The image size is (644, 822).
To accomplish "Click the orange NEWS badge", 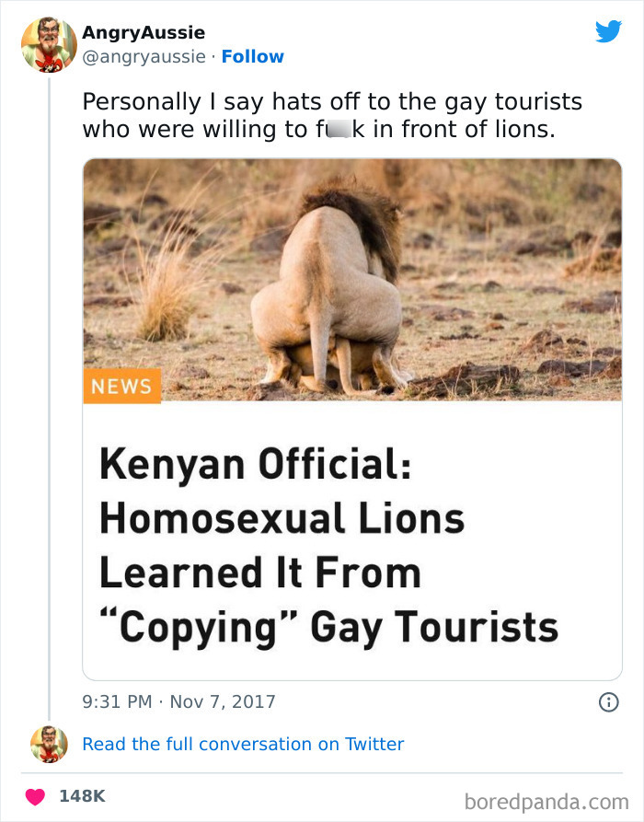I will [x=122, y=386].
